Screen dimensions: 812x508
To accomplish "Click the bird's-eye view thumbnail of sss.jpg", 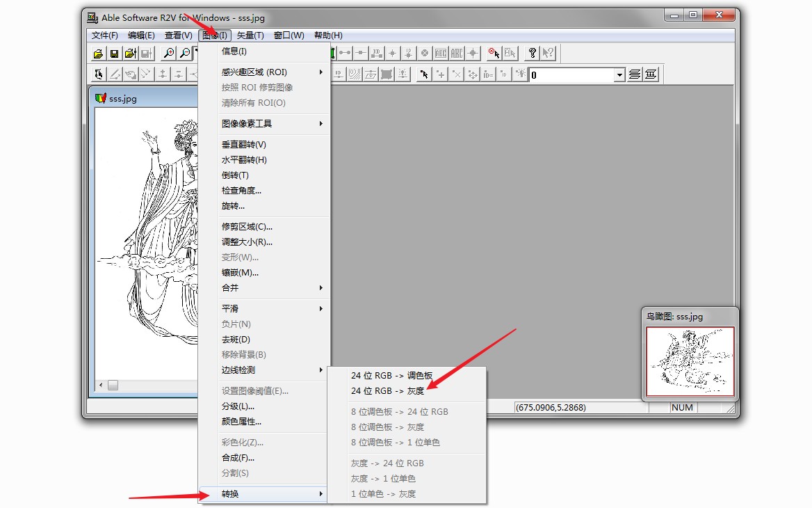I will click(690, 361).
